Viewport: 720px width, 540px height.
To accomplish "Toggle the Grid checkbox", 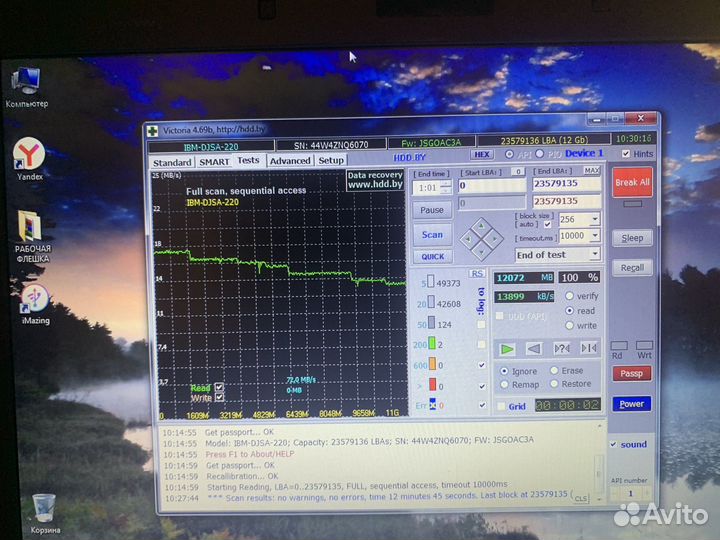I will tap(501, 406).
